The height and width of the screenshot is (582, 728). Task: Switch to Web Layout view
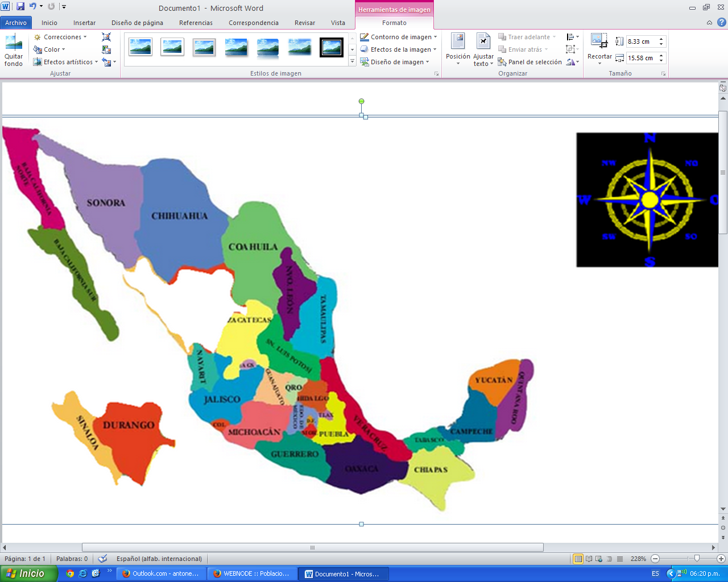(599, 559)
